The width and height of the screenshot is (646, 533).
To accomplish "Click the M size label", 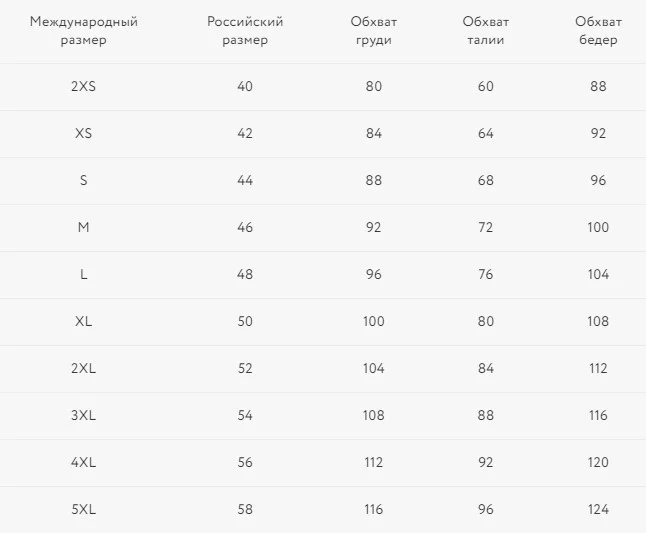I will 84,227.
